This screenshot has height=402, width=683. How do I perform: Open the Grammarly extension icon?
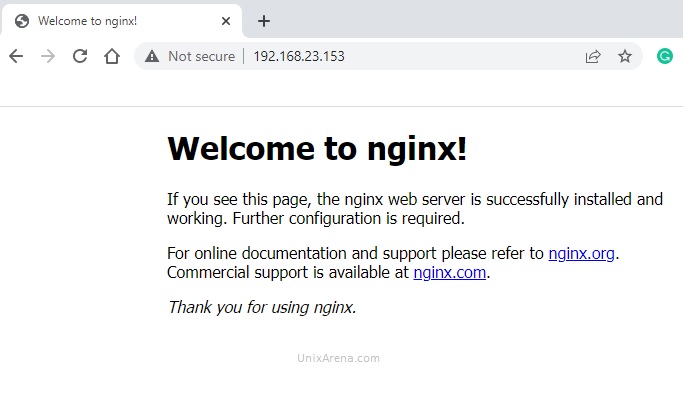pyautogui.click(x=665, y=56)
